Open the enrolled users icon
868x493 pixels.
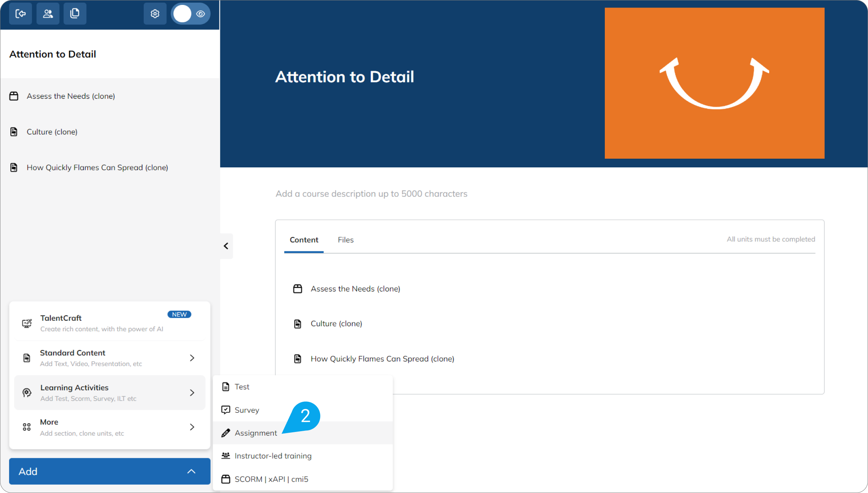click(48, 13)
